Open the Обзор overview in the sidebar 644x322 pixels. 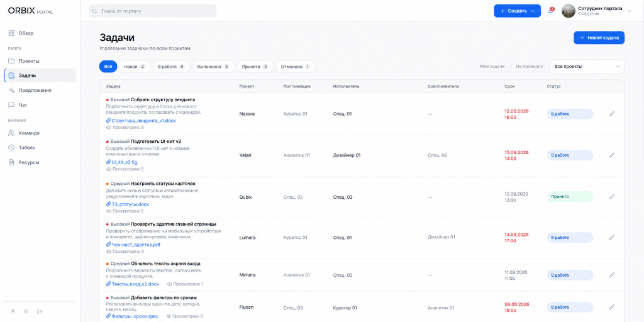click(40, 33)
